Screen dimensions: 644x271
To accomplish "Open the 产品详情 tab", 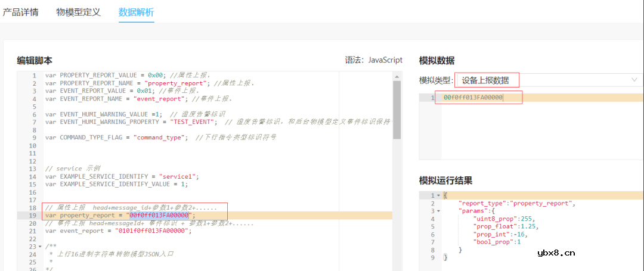I will pyautogui.click(x=21, y=12).
